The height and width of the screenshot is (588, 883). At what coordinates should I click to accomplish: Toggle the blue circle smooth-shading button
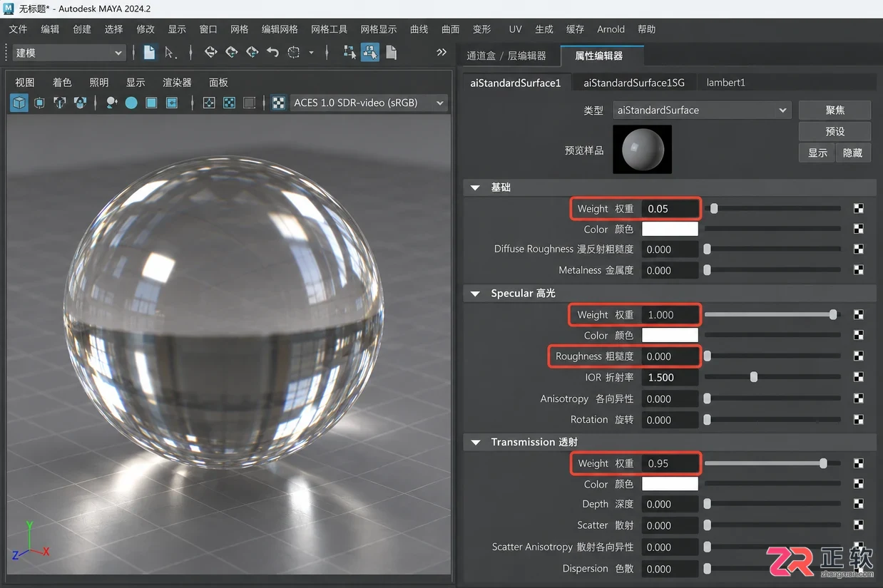click(131, 103)
